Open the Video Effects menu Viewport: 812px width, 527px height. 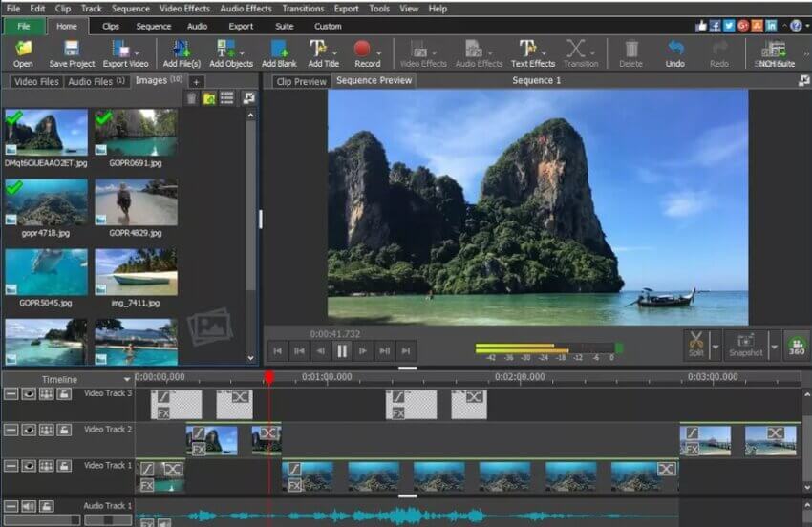pos(185,9)
